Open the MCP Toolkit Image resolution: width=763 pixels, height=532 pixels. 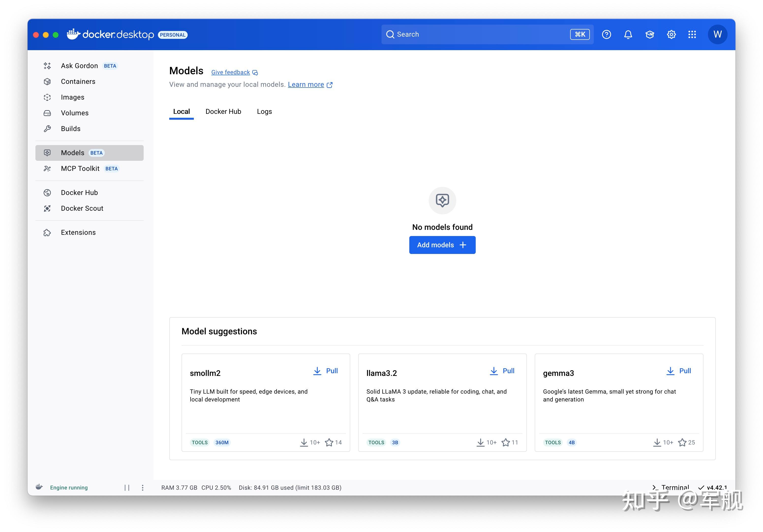pyautogui.click(x=81, y=168)
